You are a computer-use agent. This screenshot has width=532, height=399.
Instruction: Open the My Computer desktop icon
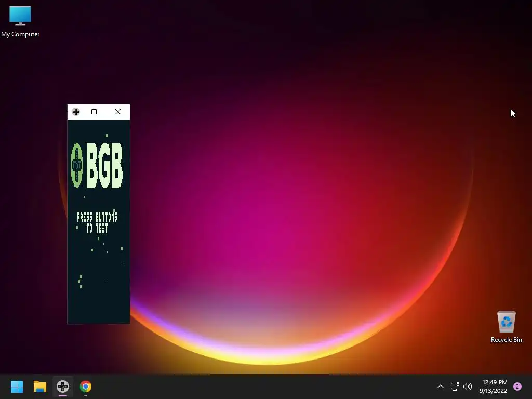coord(20,21)
